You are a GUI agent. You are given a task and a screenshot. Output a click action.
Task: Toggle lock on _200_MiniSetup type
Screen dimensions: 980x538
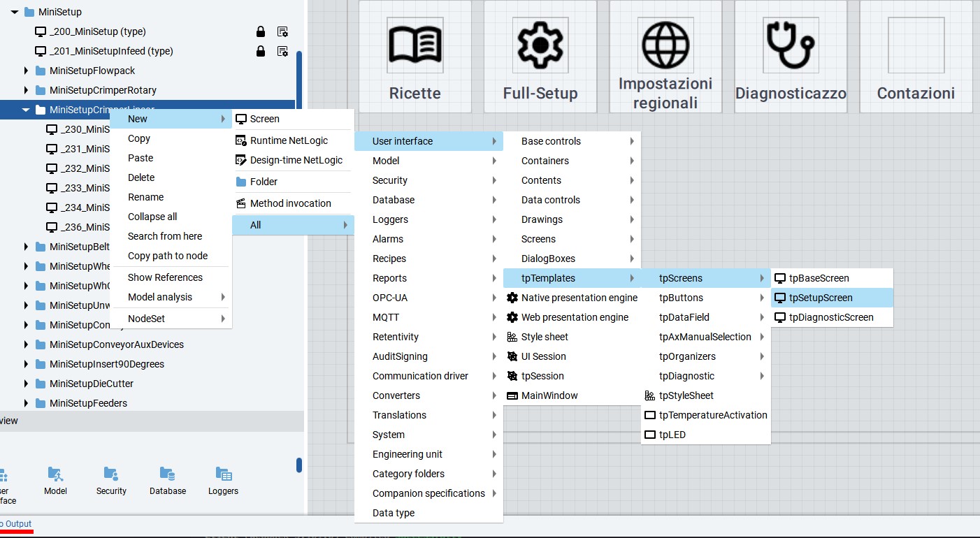click(261, 31)
